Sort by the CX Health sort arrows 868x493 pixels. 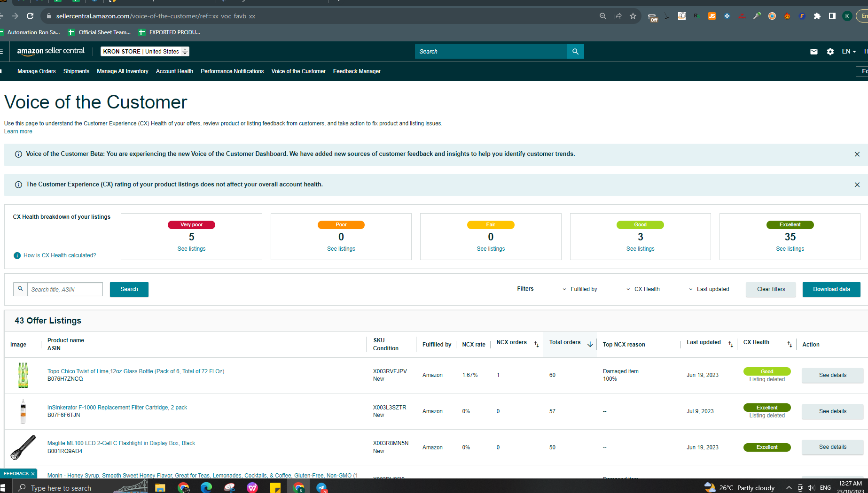(x=790, y=344)
